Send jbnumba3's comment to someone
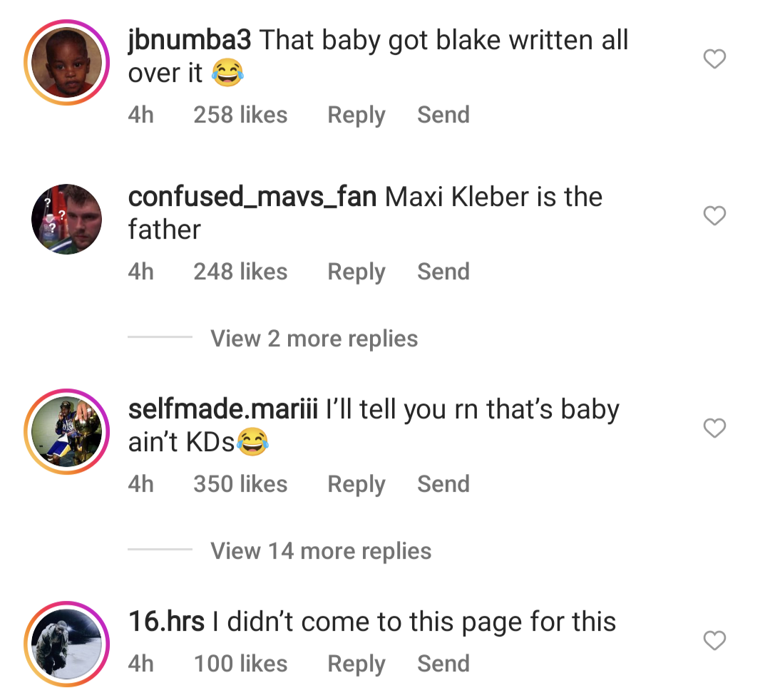The height and width of the screenshot is (700, 770). coord(443,115)
